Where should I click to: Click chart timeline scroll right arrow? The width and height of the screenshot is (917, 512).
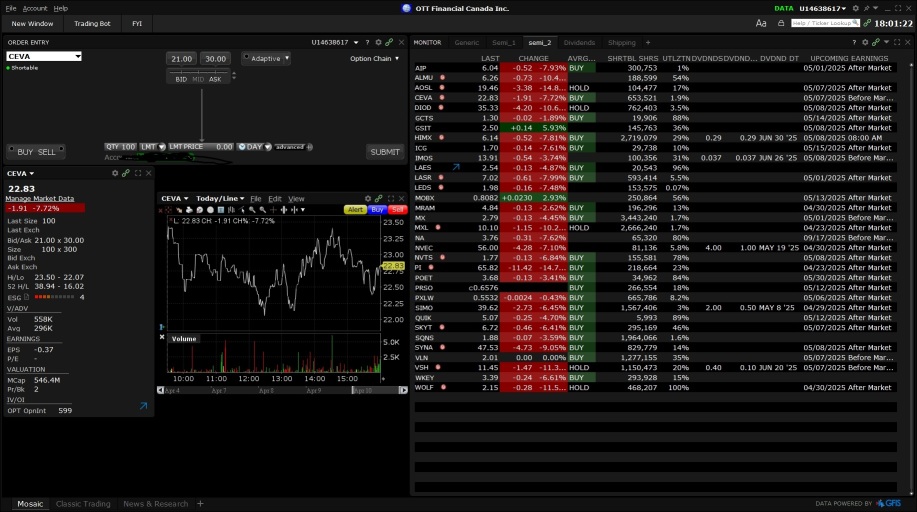(403, 390)
